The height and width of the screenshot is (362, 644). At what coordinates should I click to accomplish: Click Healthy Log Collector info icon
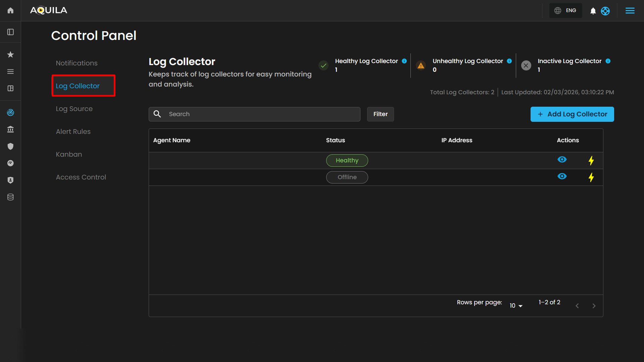[x=404, y=61]
